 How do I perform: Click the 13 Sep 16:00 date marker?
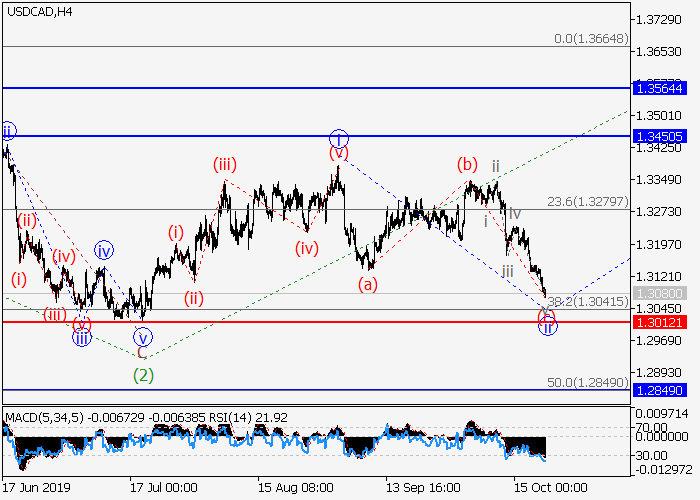419,488
